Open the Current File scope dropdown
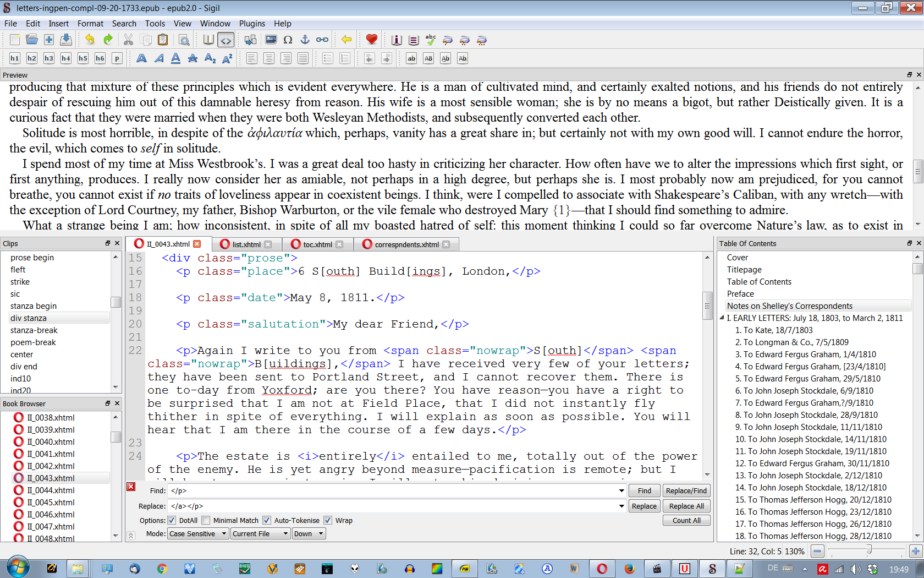The image size is (924, 578). click(x=260, y=533)
